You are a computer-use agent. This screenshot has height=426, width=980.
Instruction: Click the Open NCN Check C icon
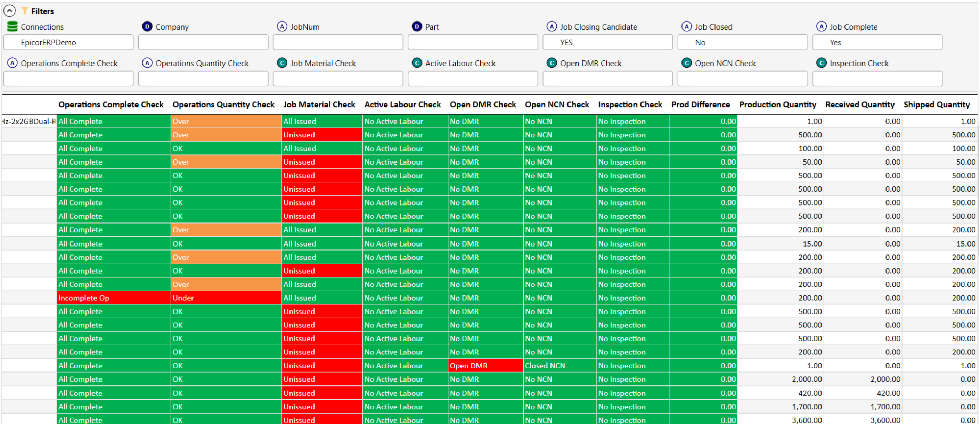click(687, 63)
